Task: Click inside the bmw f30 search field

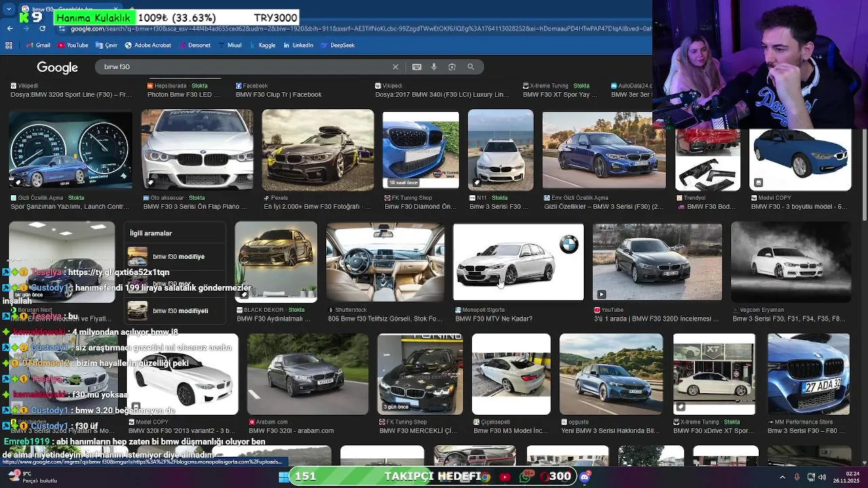Action: tap(244, 66)
